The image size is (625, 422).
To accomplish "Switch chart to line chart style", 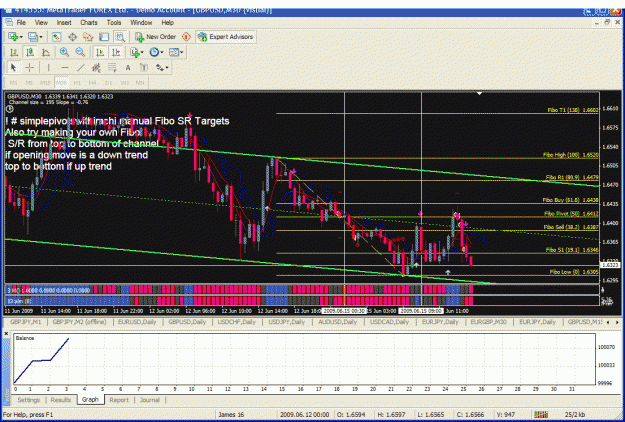I will (x=46, y=52).
